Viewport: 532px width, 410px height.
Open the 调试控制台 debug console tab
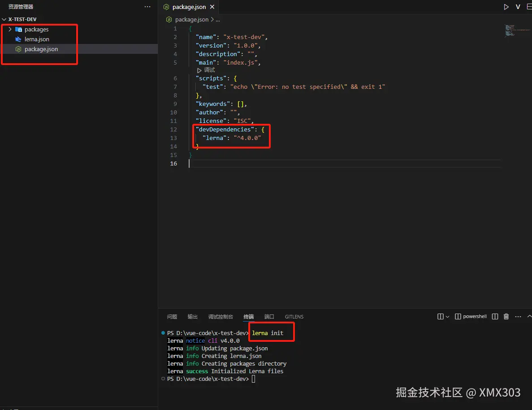point(221,317)
